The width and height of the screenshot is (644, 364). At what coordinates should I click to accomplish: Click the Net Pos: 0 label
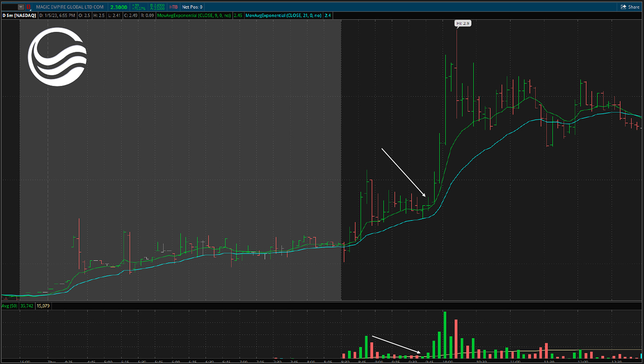coord(192,7)
